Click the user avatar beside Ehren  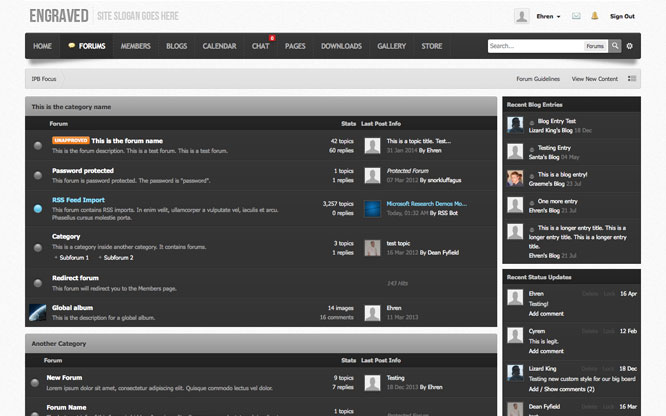(x=521, y=16)
